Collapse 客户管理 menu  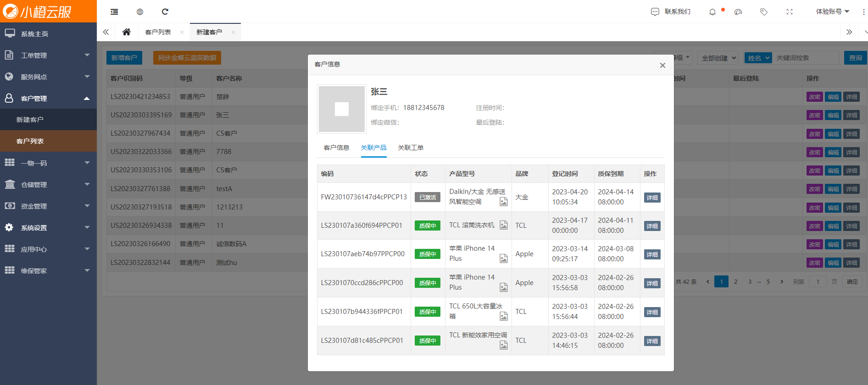pos(48,98)
